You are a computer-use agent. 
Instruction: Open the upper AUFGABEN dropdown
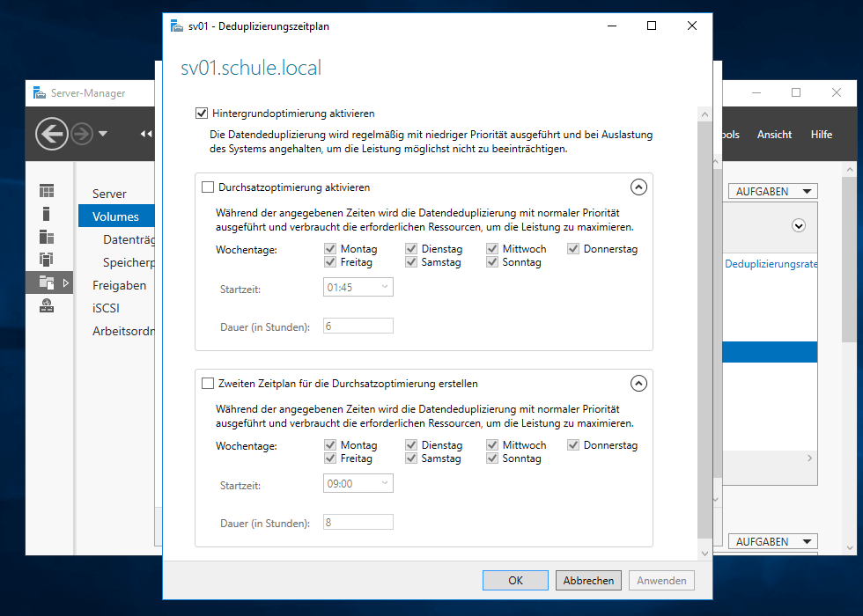pyautogui.click(x=772, y=190)
